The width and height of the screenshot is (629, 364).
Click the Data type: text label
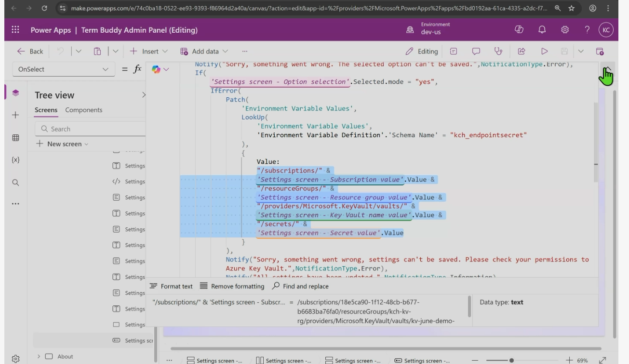pos(501,302)
